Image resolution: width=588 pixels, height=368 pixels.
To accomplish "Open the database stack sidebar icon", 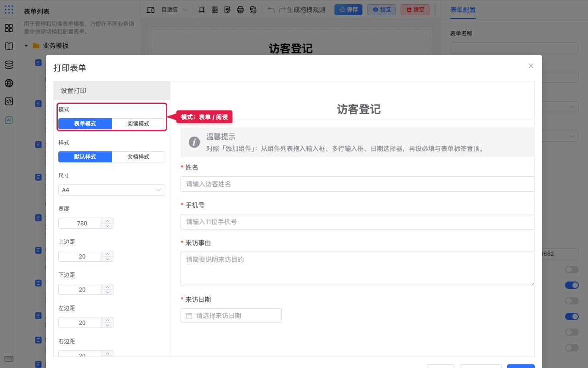I will [x=9, y=65].
